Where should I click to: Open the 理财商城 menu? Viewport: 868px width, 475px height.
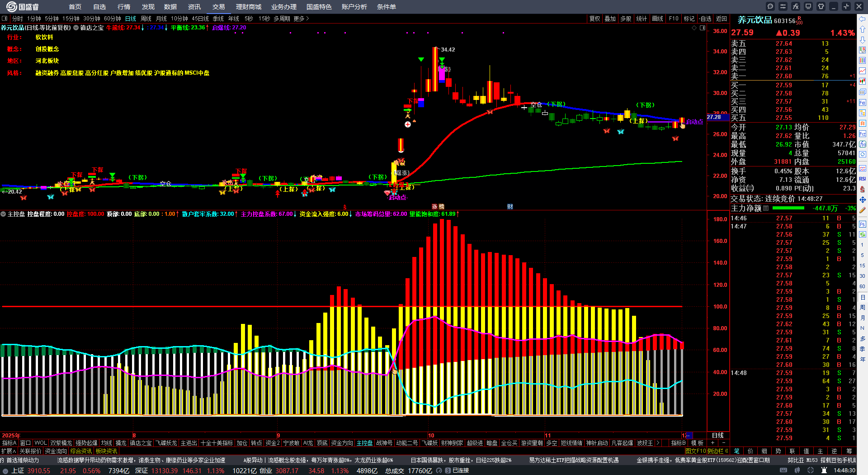(249, 7)
